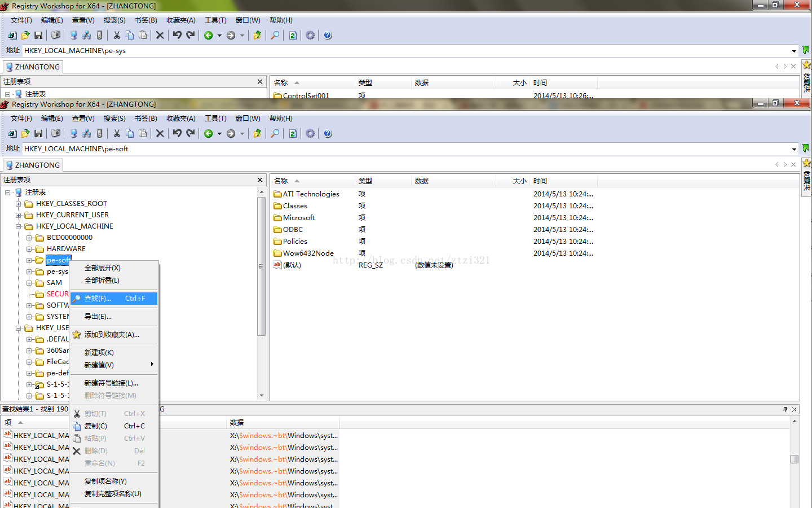Select the ATI Technologies key in the list
The height and width of the screenshot is (508, 812).
pos(306,194)
